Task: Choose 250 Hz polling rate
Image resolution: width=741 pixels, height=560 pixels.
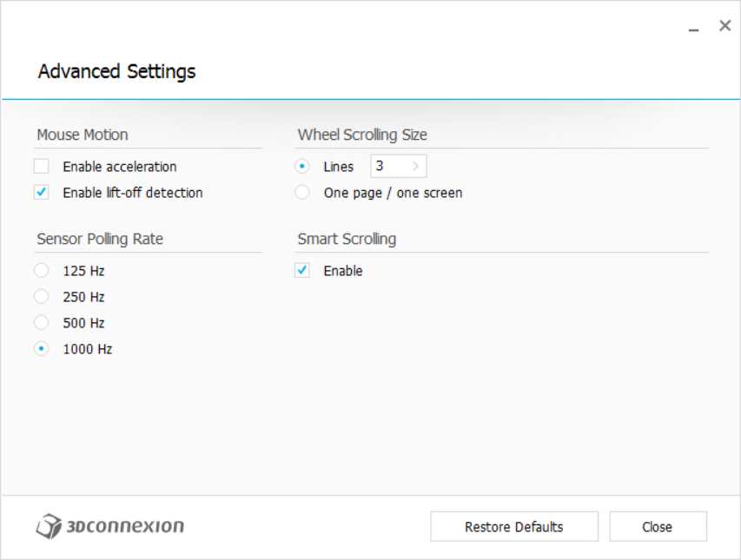Action: pos(42,297)
